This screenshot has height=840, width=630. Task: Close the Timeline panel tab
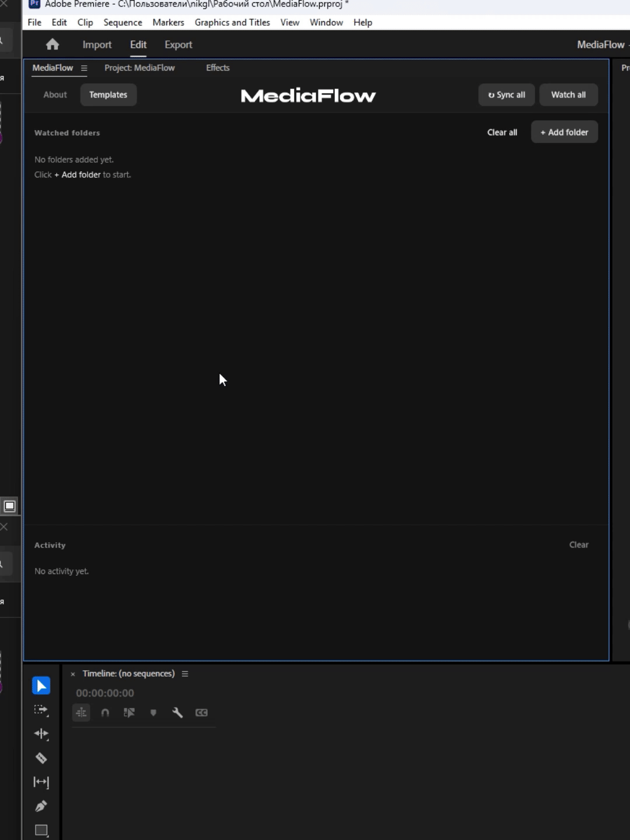point(73,674)
